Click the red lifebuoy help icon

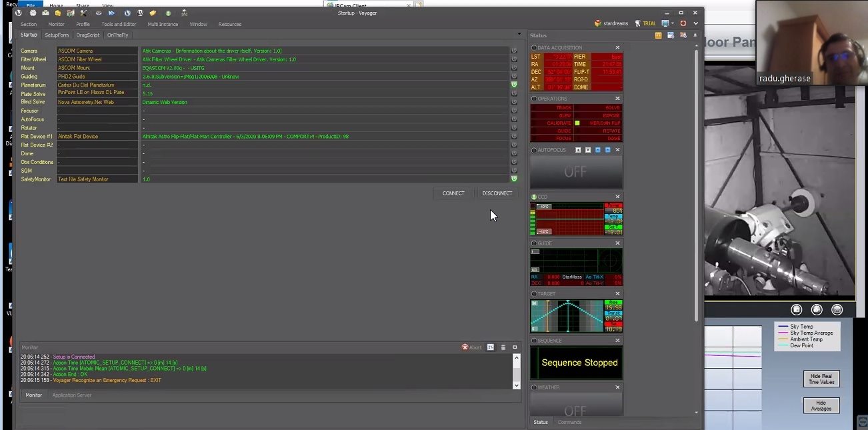click(683, 23)
